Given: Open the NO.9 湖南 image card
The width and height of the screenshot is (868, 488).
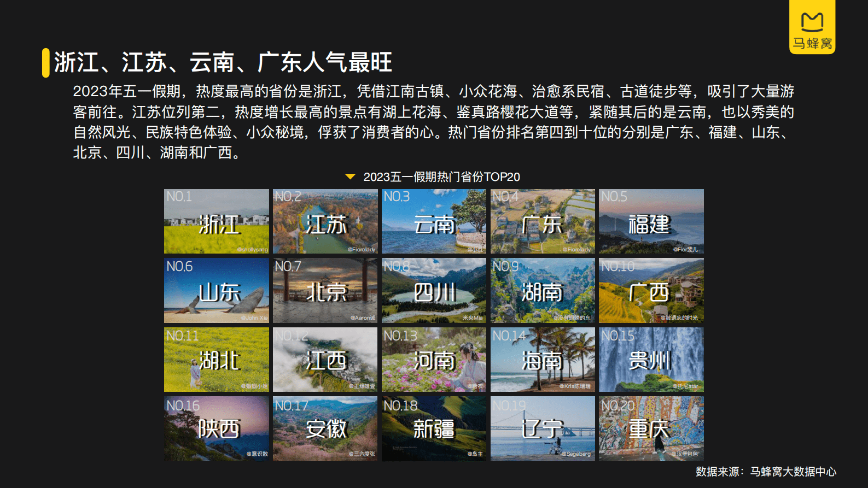Looking at the screenshot, I should (x=543, y=291).
